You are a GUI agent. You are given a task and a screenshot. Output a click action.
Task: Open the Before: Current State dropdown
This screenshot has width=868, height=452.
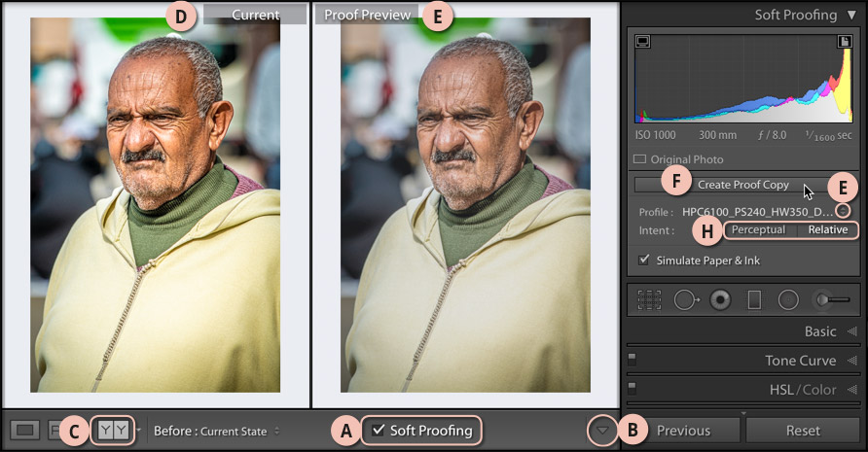217,431
